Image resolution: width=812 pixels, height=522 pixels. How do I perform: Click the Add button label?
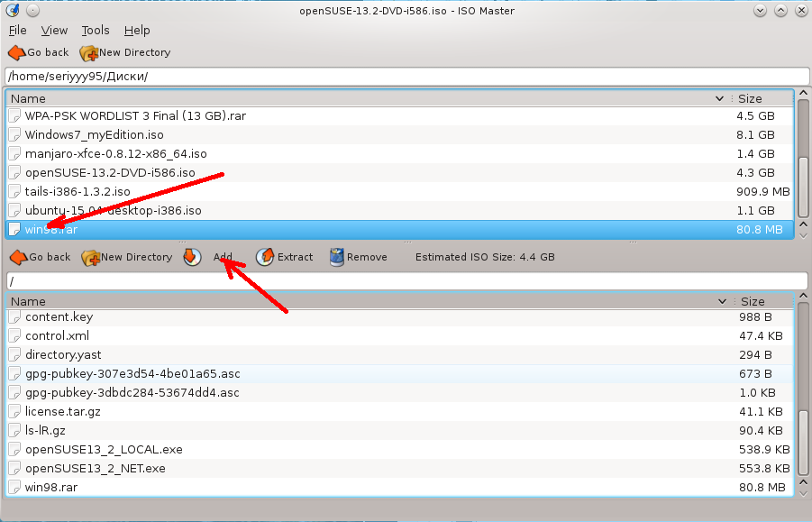[223, 257]
